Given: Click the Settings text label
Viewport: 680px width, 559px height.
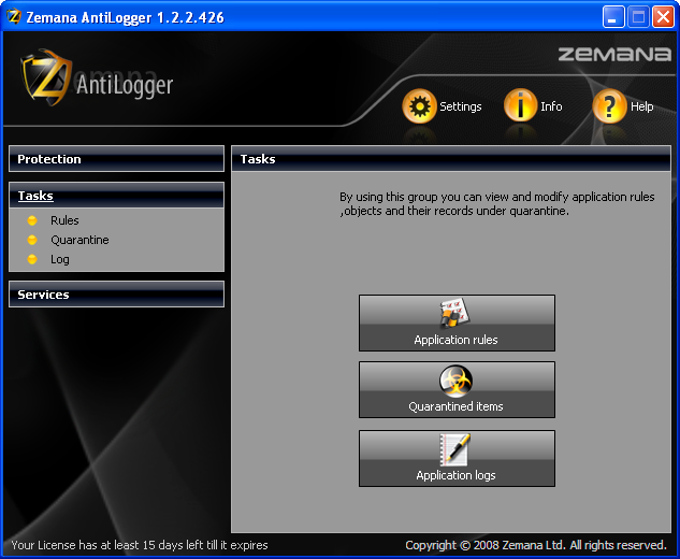Looking at the screenshot, I should [x=461, y=106].
